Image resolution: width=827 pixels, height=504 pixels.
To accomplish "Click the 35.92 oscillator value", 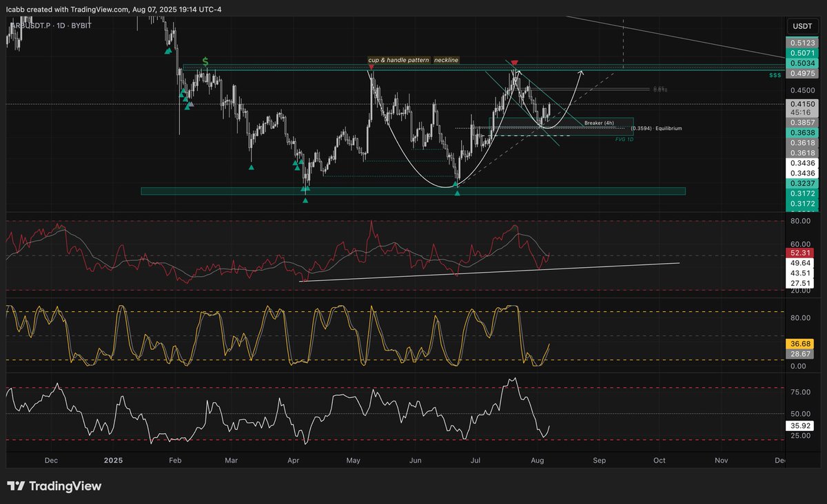I will pyautogui.click(x=802, y=426).
